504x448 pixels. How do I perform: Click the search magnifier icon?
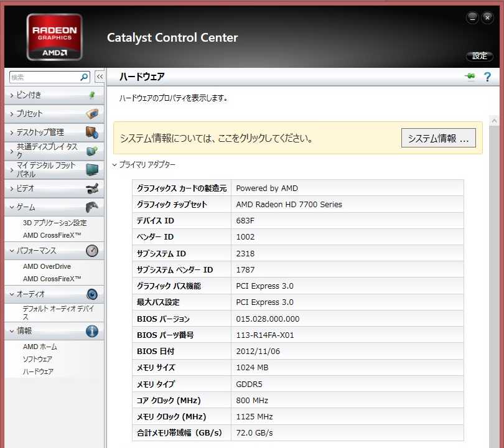coord(84,77)
